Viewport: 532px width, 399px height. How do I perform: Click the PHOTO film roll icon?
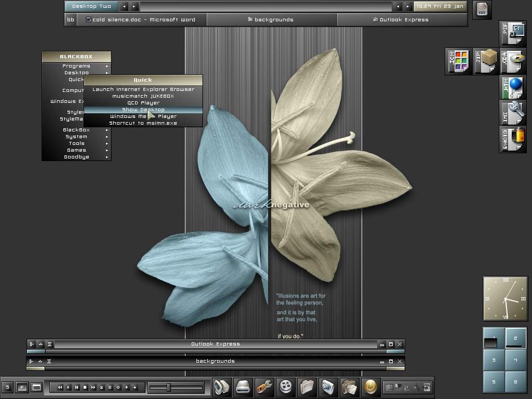pos(513,139)
